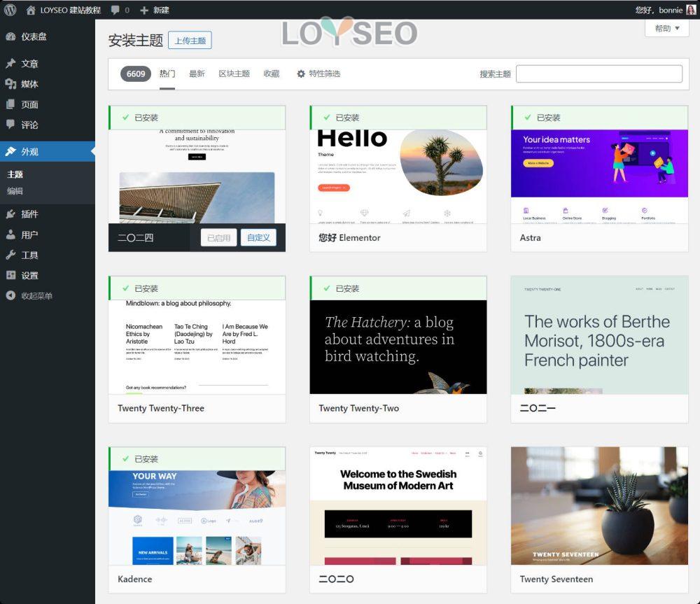Open the 特性筛选 feature filter
700x604 pixels.
point(318,73)
